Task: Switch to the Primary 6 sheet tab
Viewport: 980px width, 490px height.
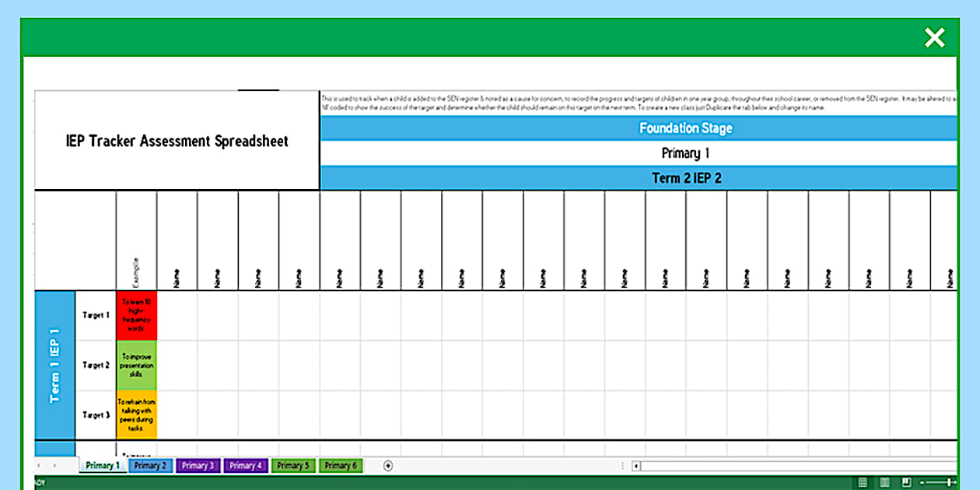Action: pyautogui.click(x=340, y=465)
